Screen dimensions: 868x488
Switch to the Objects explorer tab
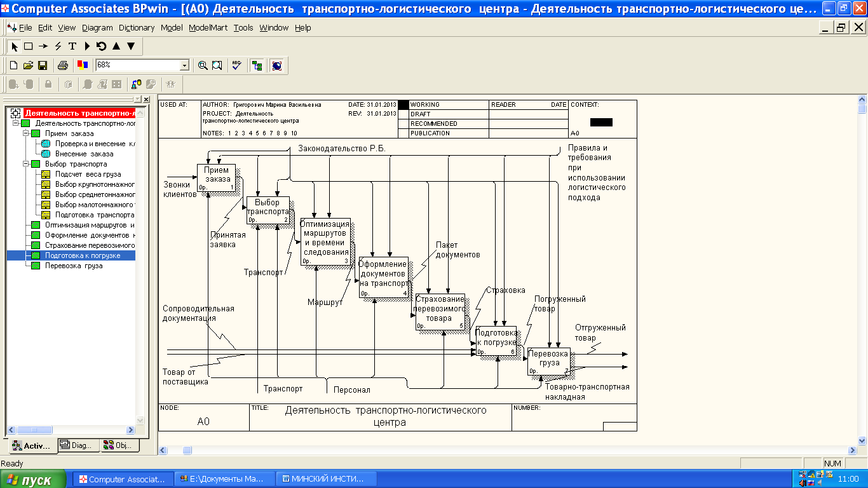pos(119,445)
